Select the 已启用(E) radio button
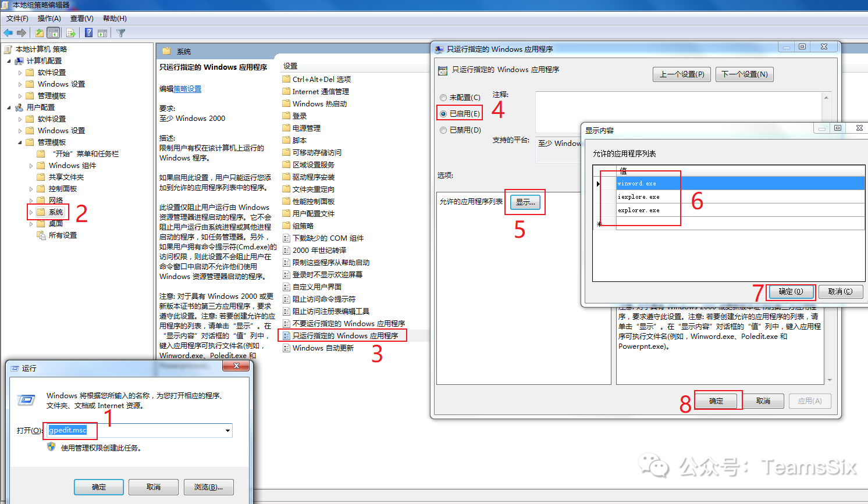 [x=443, y=114]
